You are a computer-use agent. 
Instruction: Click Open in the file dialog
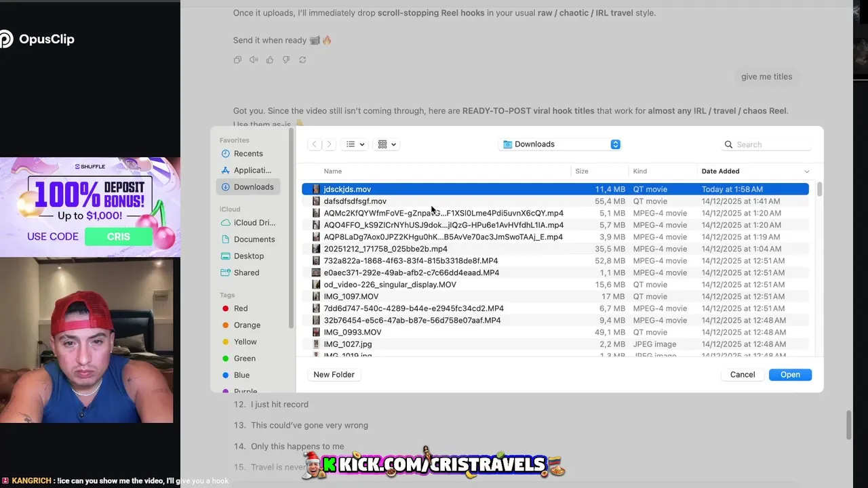[790, 375]
